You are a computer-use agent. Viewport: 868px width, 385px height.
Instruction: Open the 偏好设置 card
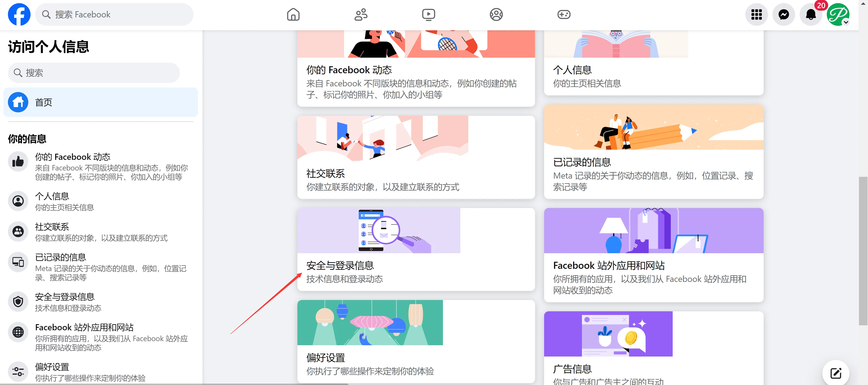(416, 341)
